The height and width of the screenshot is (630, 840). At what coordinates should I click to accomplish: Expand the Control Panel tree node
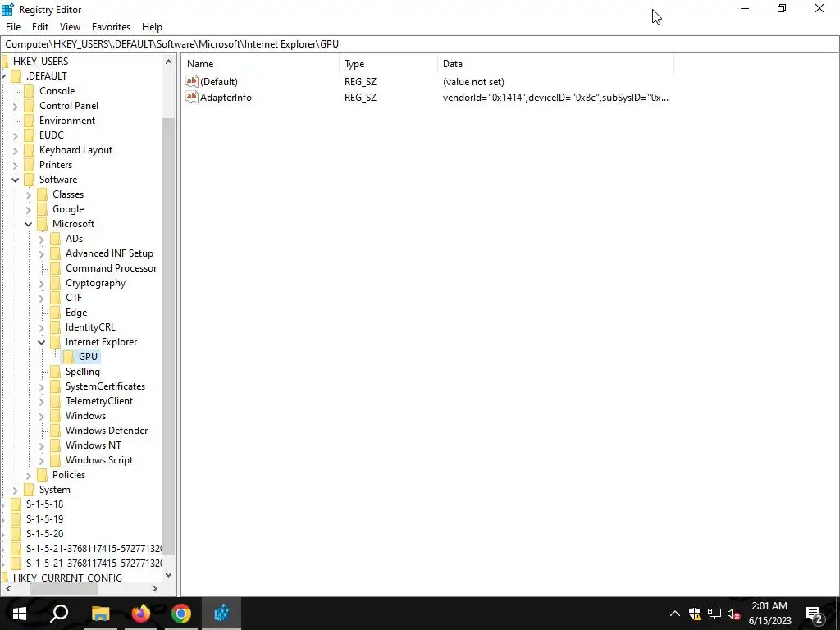pyautogui.click(x=16, y=107)
